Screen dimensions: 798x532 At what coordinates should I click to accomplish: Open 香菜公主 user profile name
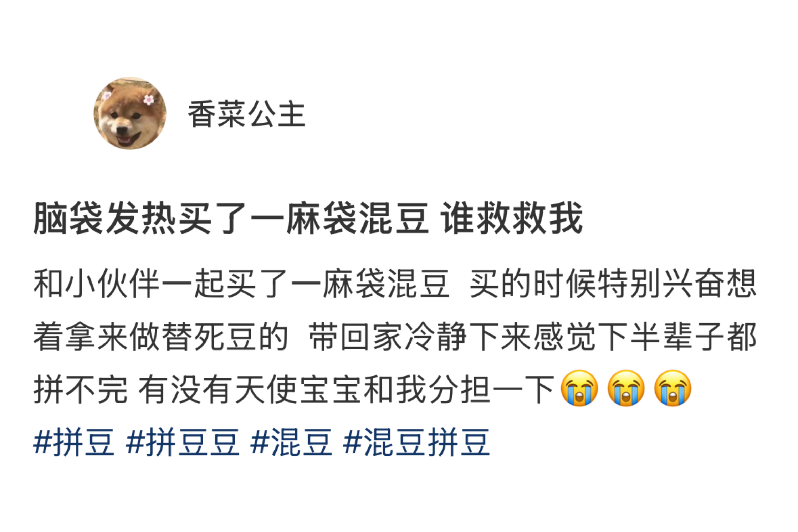tap(247, 114)
